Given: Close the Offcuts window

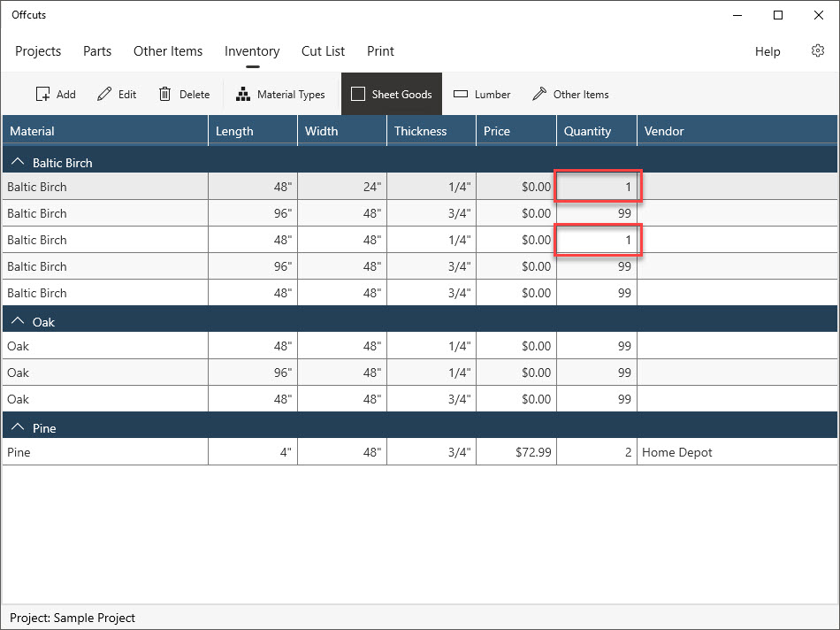Looking at the screenshot, I should click(x=819, y=15).
